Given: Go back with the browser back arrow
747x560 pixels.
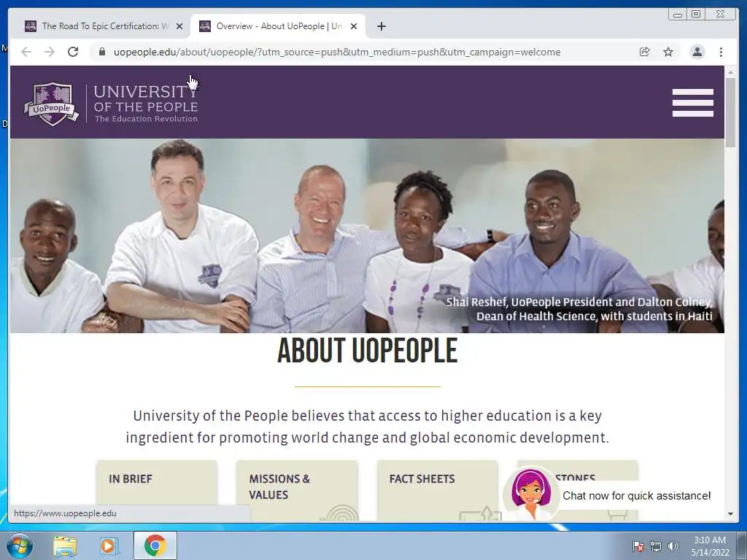Looking at the screenshot, I should point(26,52).
